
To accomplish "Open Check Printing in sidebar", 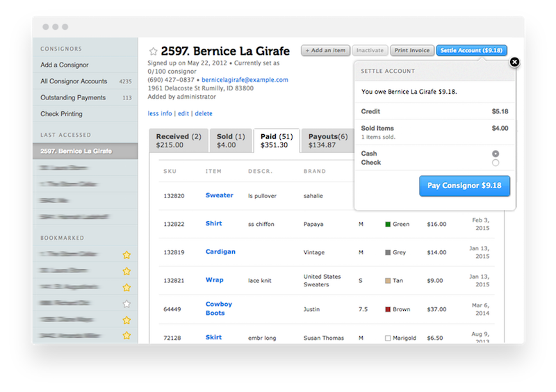I will click(85, 114).
